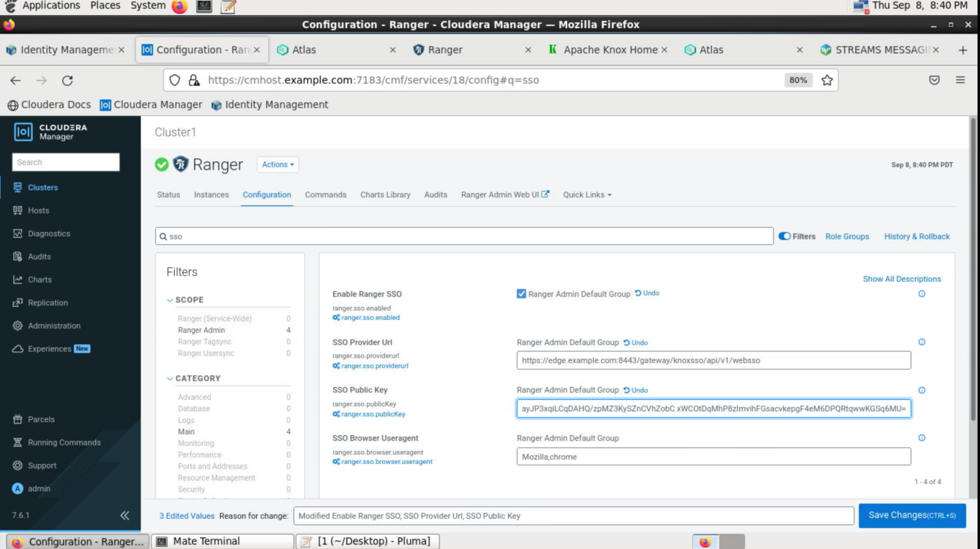Open Administration in the sidebar
Viewport: 980px width, 549px height.
pyautogui.click(x=47, y=326)
